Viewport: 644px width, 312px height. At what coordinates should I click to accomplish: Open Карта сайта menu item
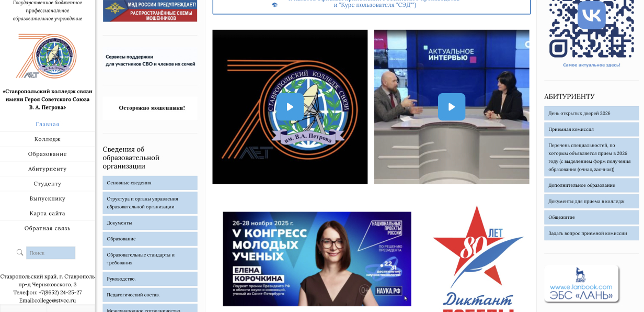(48, 214)
